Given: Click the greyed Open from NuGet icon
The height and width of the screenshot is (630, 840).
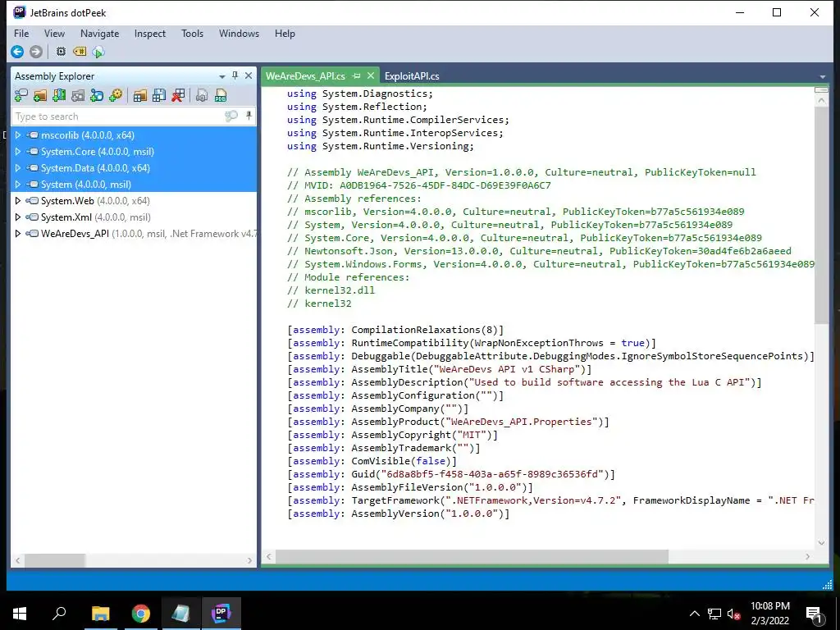Looking at the screenshot, I should tap(78, 95).
